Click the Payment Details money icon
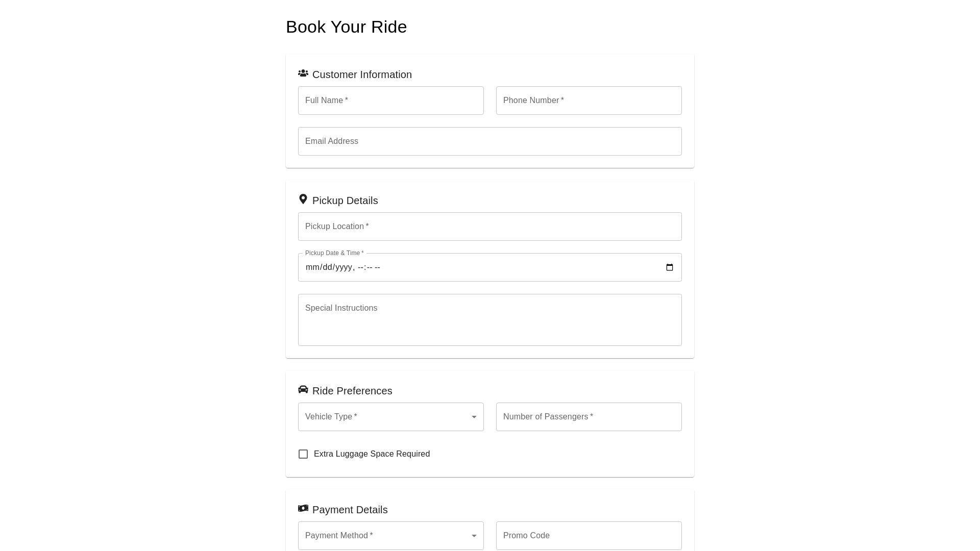The image size is (980, 551). (303, 508)
